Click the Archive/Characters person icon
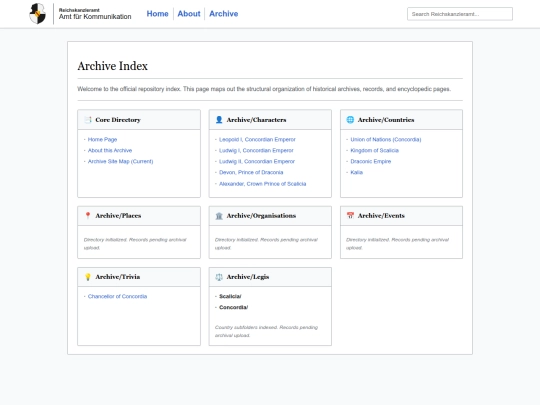This screenshot has width=540, height=405. tap(219, 120)
